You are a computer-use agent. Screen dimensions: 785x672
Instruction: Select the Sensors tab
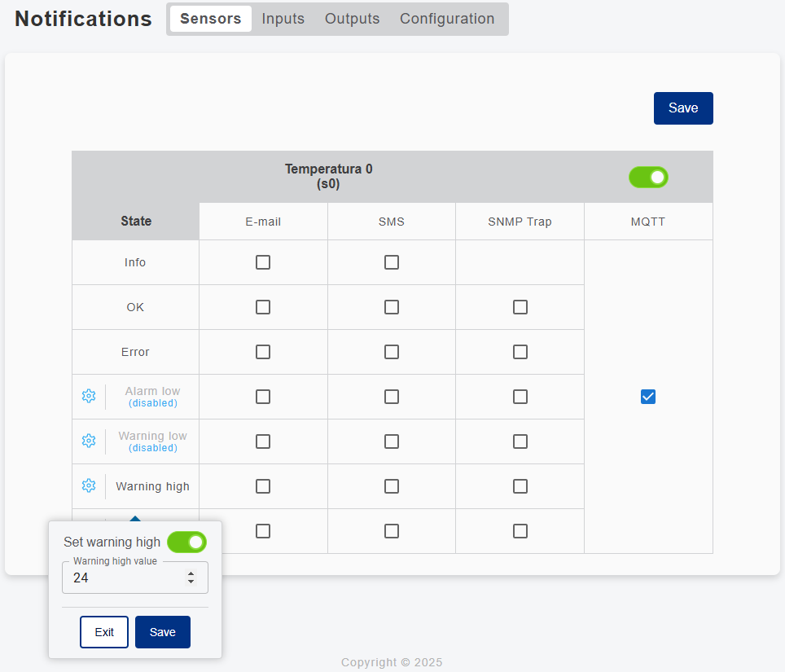point(211,19)
